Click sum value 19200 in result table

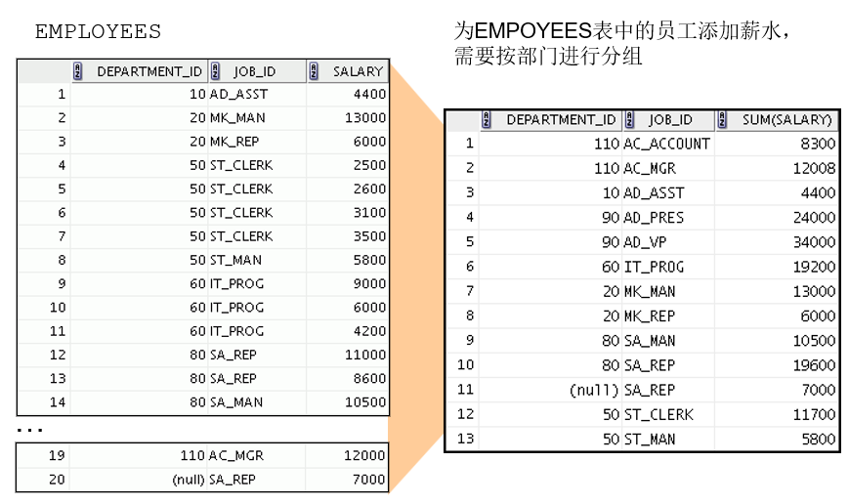pyautogui.click(x=814, y=267)
